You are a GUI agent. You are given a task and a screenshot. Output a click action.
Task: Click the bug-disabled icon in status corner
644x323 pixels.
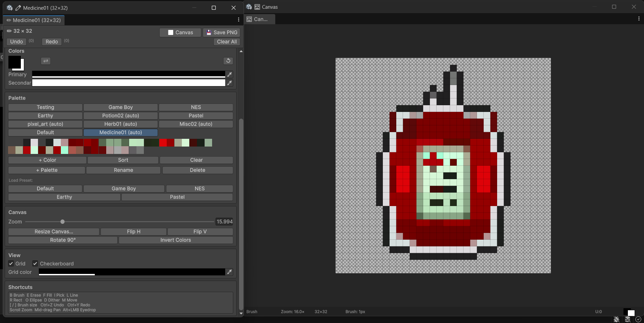click(616, 319)
